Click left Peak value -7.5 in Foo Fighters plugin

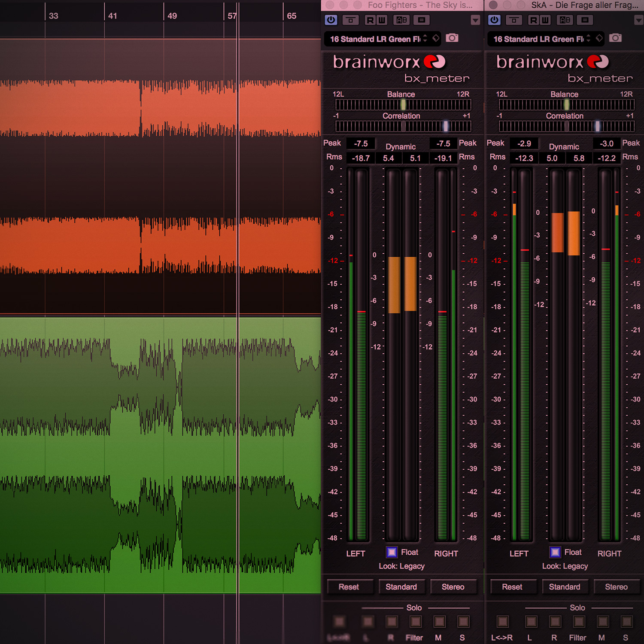point(361,143)
